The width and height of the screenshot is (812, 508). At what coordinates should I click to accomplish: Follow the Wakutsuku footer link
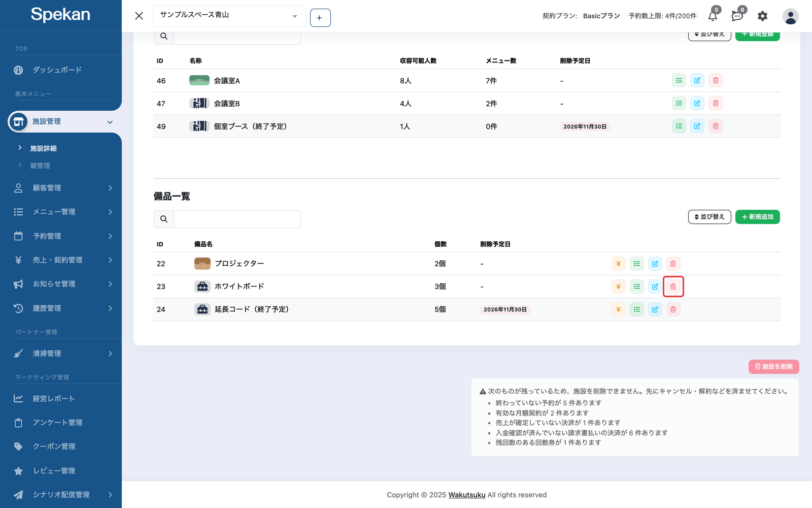[467, 495]
